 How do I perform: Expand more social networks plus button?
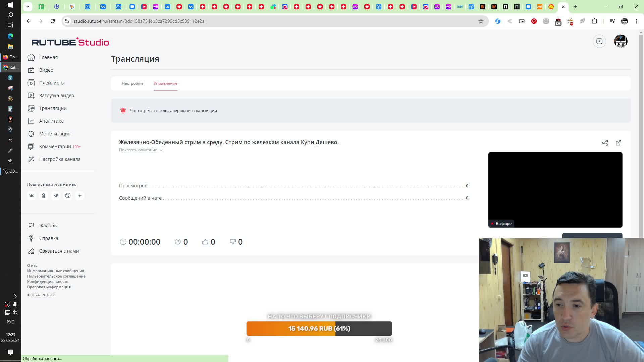coord(80,196)
